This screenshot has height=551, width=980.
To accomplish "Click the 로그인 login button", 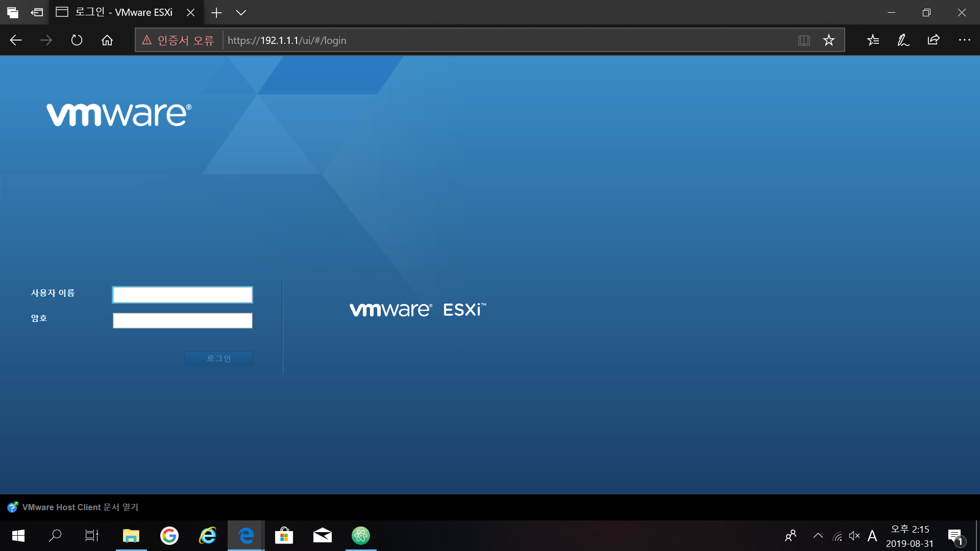I will [x=218, y=359].
